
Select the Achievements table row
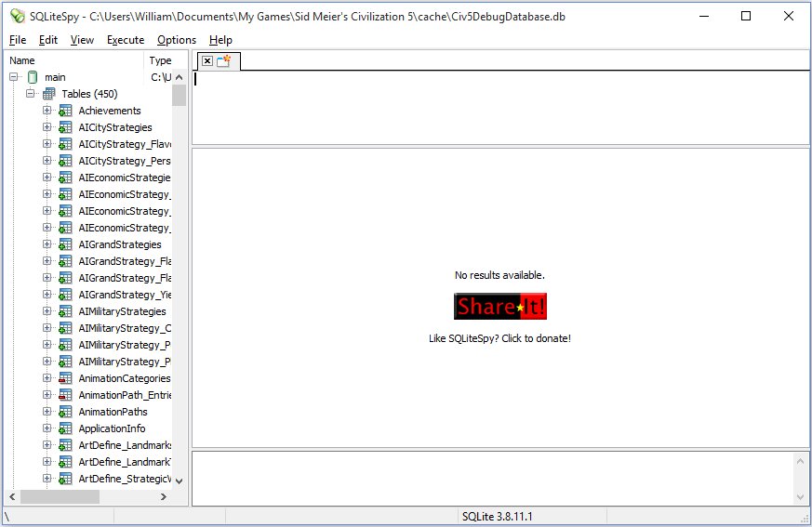click(x=110, y=111)
